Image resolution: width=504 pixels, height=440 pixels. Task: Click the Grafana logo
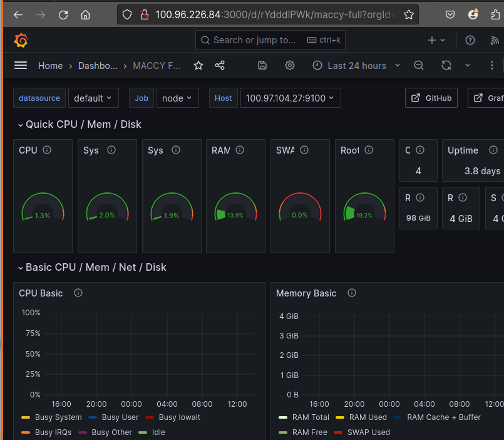(x=21, y=40)
